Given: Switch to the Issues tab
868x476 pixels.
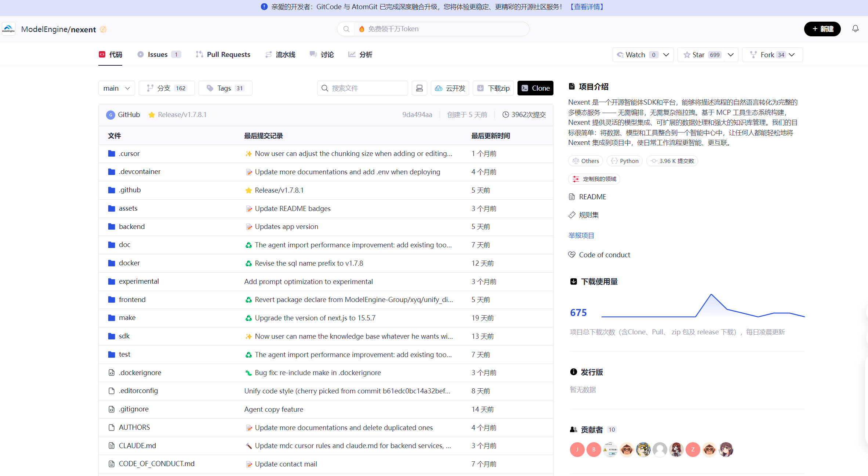Looking at the screenshot, I should coord(158,54).
